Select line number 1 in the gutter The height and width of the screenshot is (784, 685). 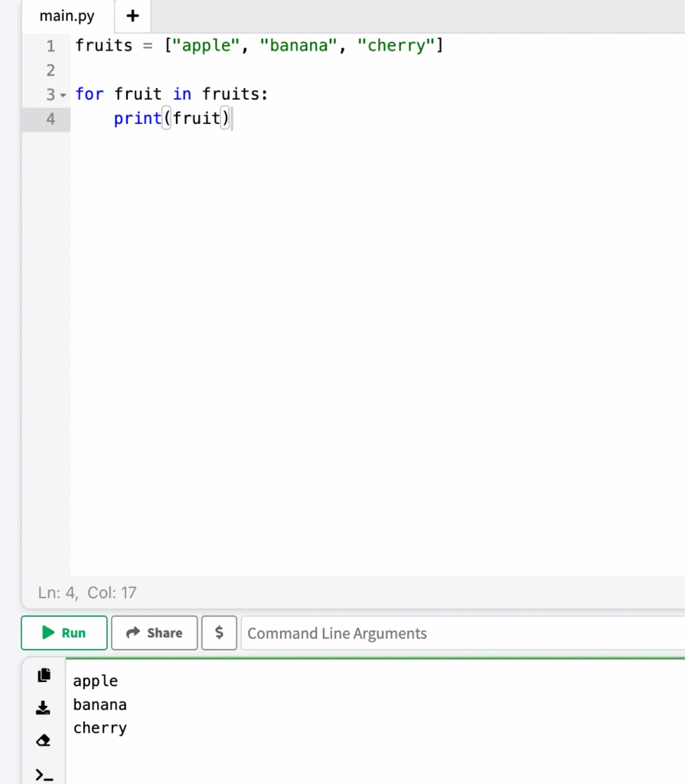click(x=51, y=46)
